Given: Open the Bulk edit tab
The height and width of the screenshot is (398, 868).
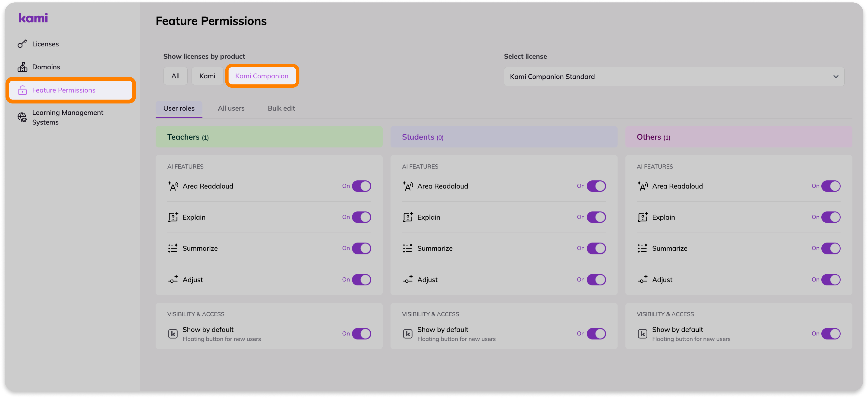Looking at the screenshot, I should pos(281,108).
